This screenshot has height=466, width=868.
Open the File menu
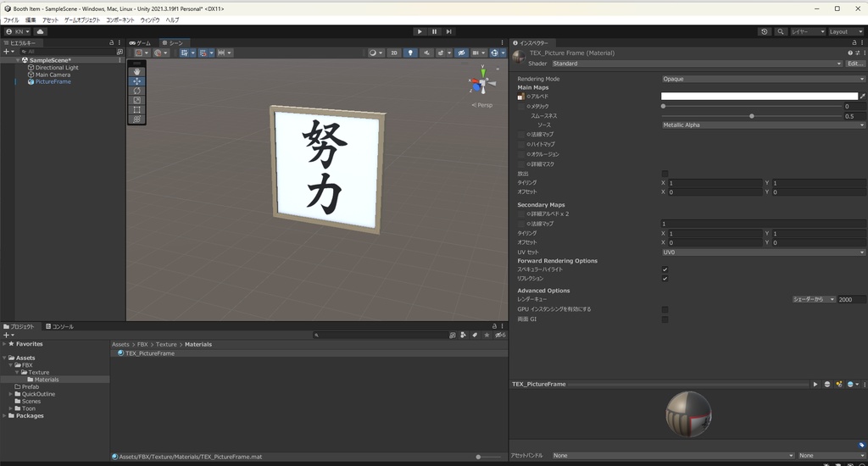click(x=11, y=20)
